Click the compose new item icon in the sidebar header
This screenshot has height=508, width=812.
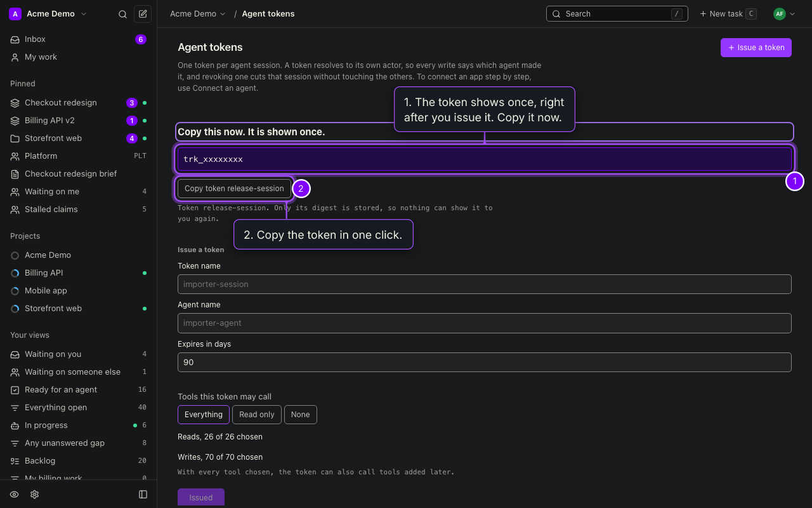(143, 14)
